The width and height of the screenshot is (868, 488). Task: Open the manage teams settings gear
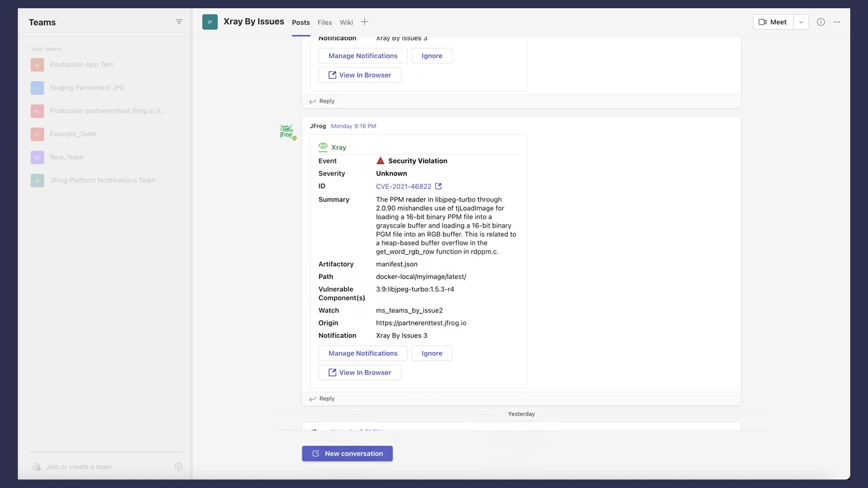point(179,466)
